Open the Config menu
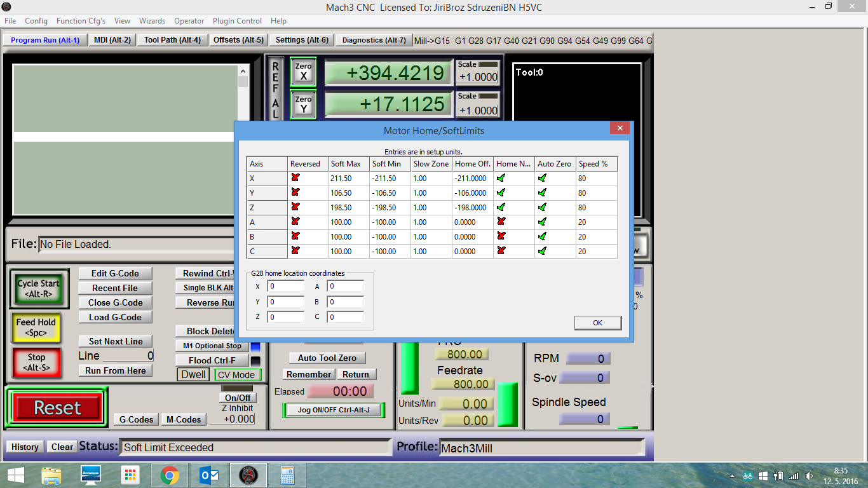This screenshot has height=488, width=868. 36,21
